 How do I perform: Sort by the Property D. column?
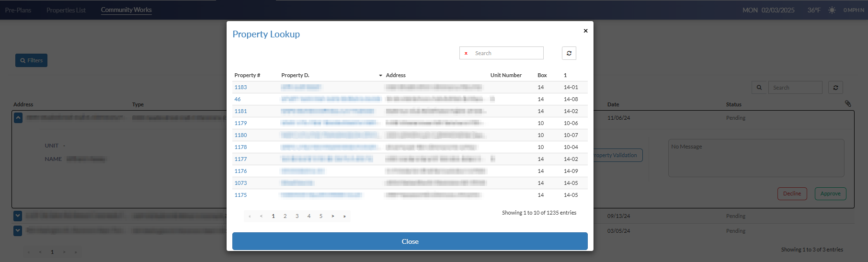[x=295, y=75]
